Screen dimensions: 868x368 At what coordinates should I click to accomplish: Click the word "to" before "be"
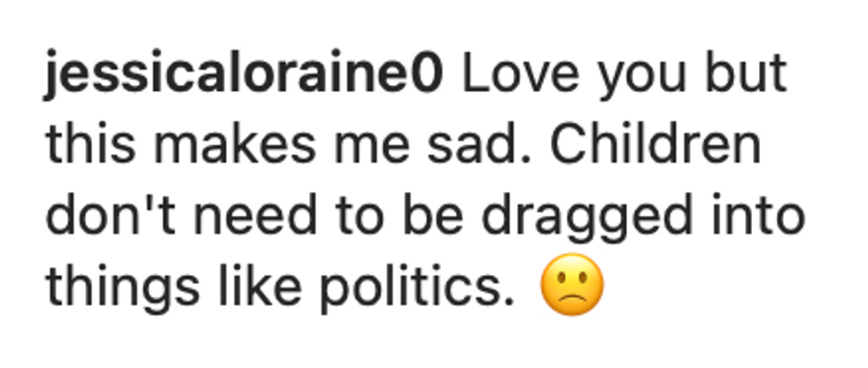point(360,218)
